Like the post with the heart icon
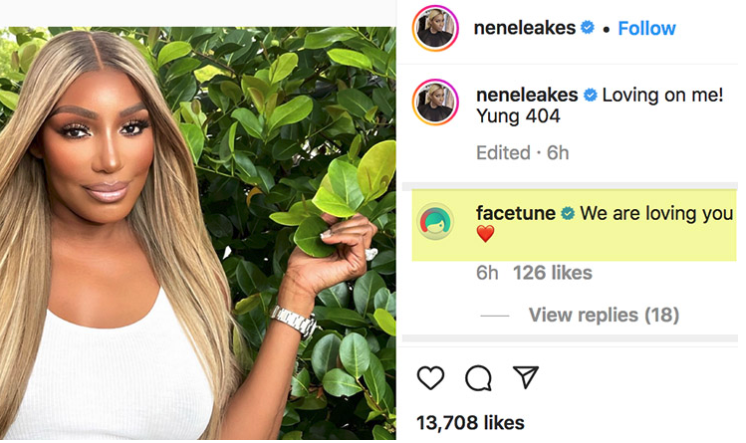The height and width of the screenshot is (443, 746). 430,378
